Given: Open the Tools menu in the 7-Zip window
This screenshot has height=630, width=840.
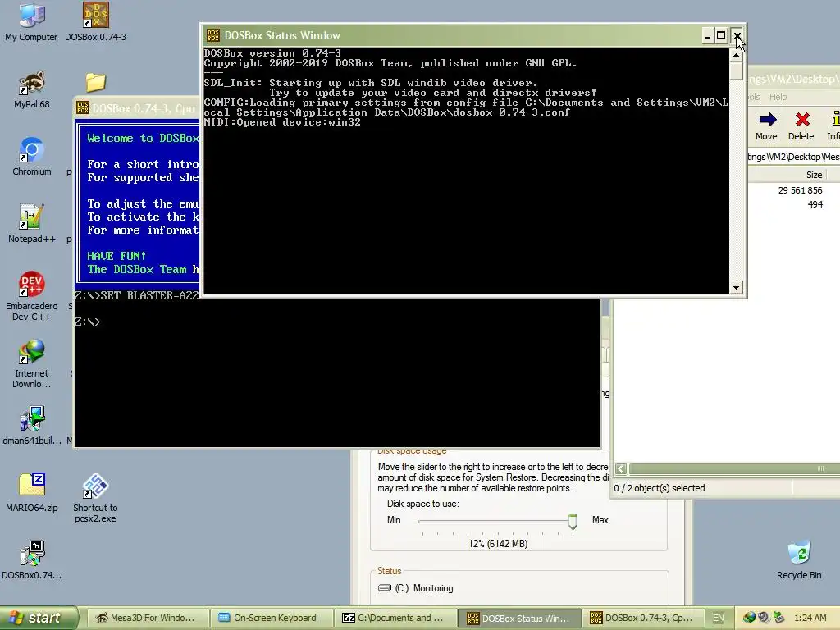Looking at the screenshot, I should 755,97.
